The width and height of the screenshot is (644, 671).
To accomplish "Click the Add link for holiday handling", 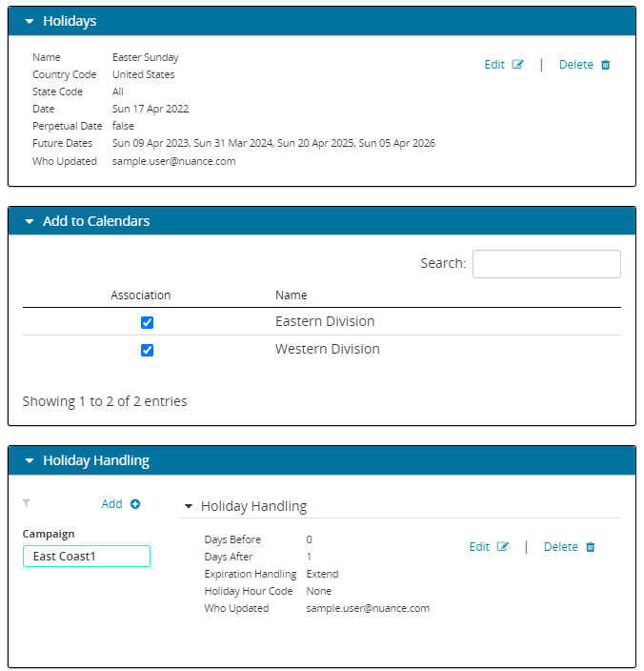I will tap(111, 504).
